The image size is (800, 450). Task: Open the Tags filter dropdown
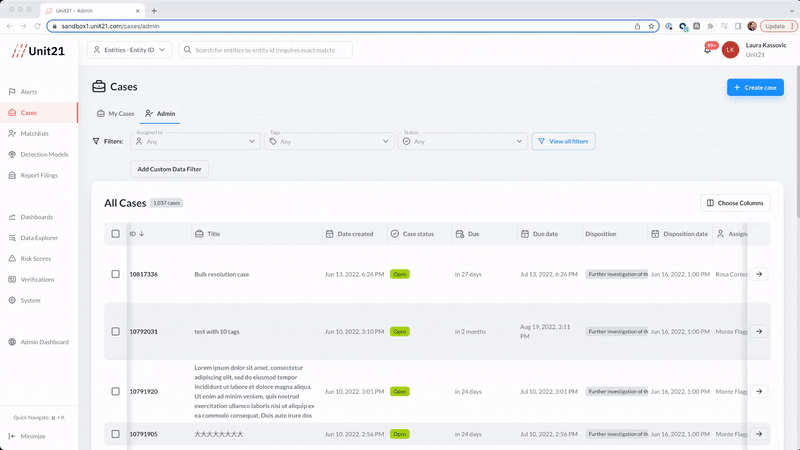329,141
